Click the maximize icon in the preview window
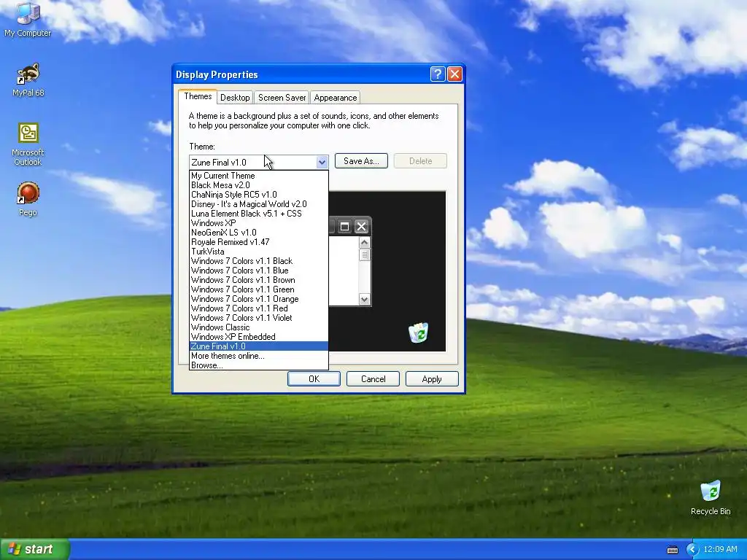The width and height of the screenshot is (747, 560). pos(344,227)
